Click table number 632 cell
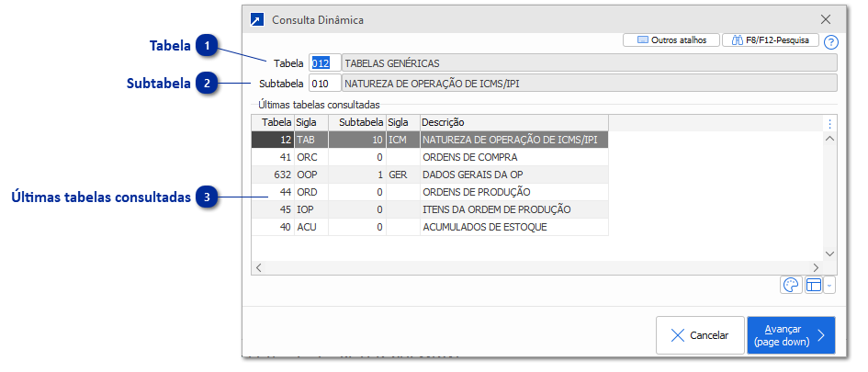The image size is (868, 372). click(273, 175)
